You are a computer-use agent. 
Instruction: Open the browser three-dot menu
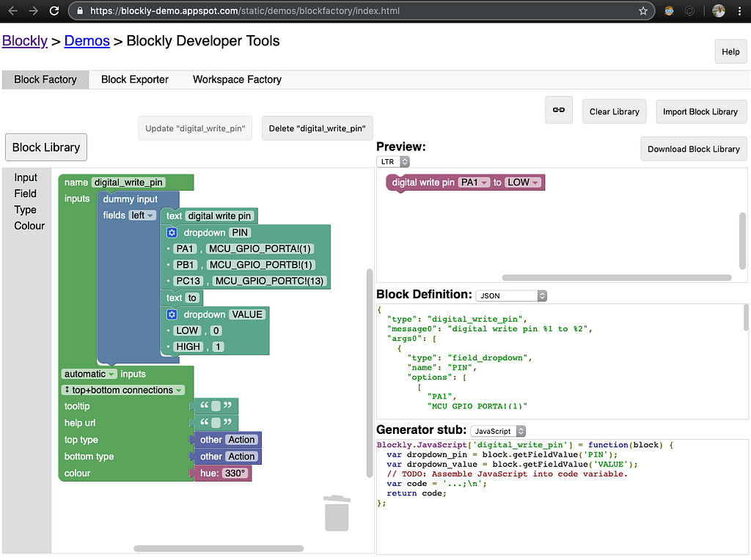(739, 10)
